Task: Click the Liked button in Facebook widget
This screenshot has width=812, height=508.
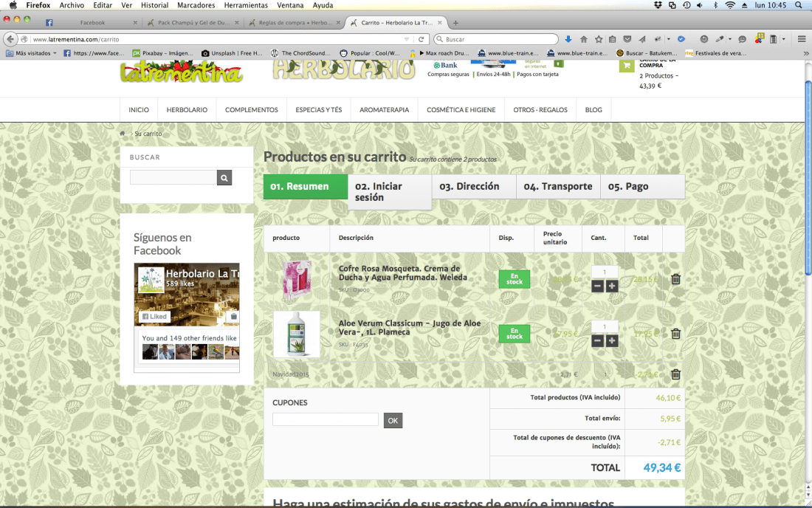Action: (x=154, y=317)
